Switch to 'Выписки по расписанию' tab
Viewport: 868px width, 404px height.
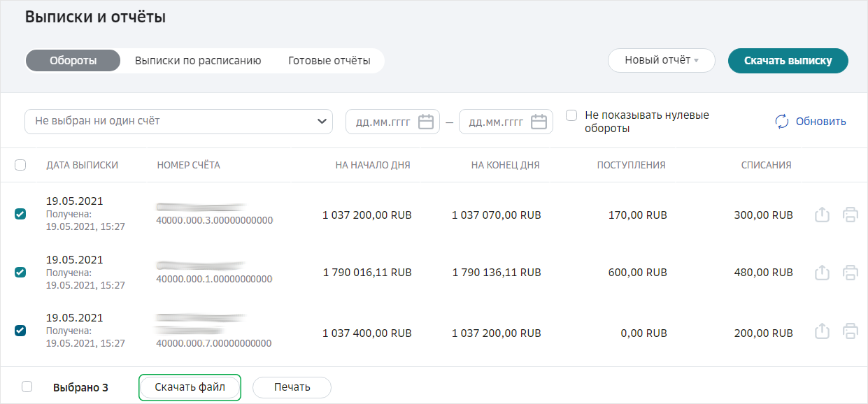[x=198, y=60]
